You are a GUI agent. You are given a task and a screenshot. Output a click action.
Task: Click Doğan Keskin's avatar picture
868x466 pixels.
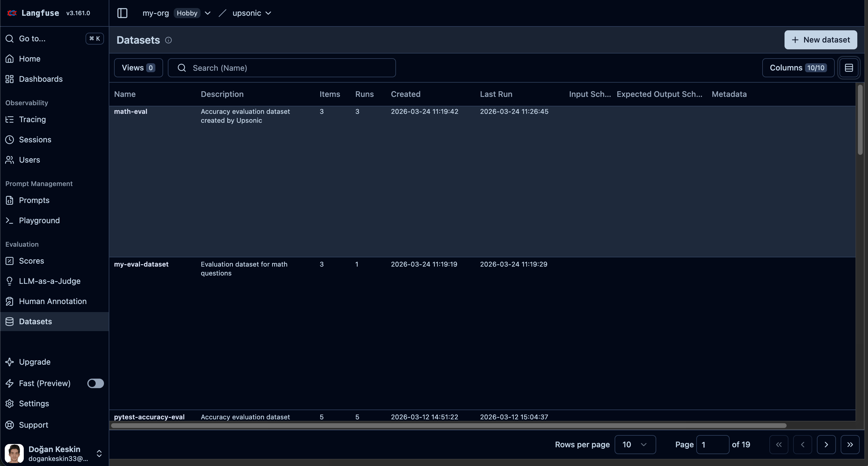[14, 453]
